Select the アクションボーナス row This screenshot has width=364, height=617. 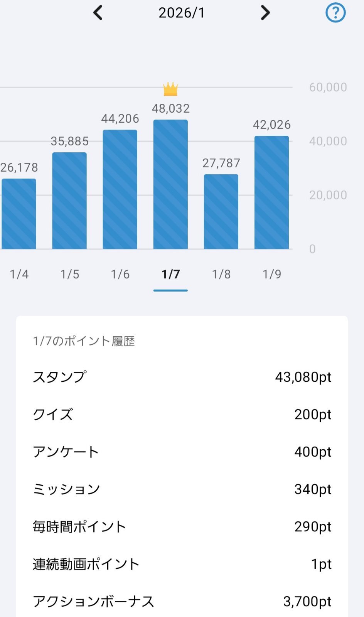182,601
